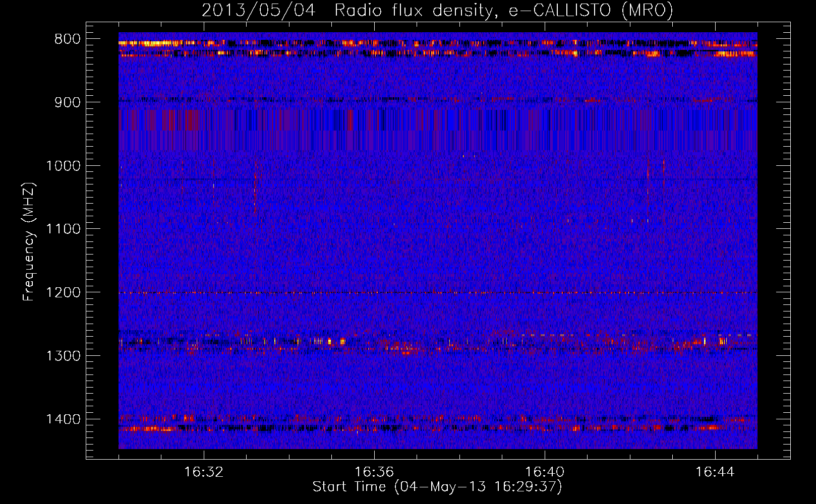The height and width of the screenshot is (504, 816).
Task: Click the 'Frequency (MHZ)' axis label
Action: pos(29,242)
